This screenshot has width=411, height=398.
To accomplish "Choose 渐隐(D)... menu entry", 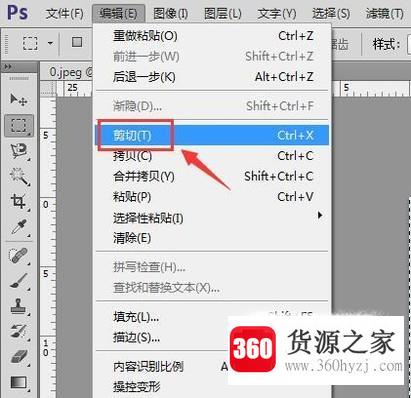I will coord(213,106).
